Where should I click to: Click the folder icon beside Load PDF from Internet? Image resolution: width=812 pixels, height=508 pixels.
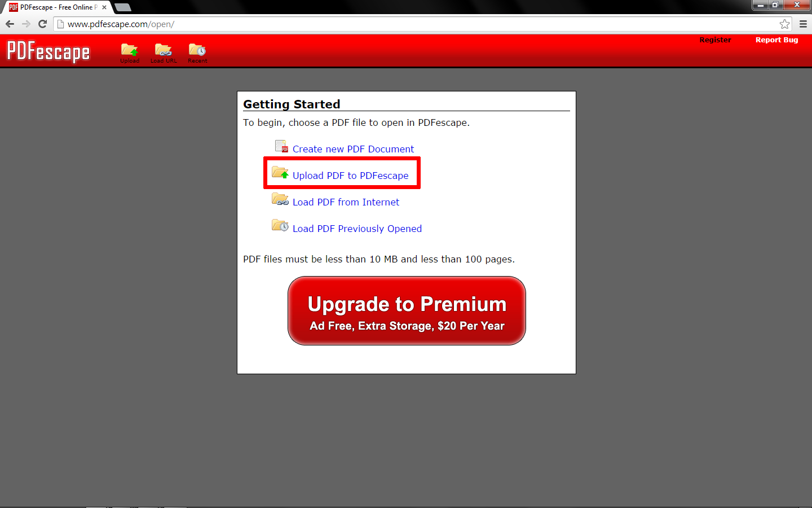pyautogui.click(x=280, y=199)
